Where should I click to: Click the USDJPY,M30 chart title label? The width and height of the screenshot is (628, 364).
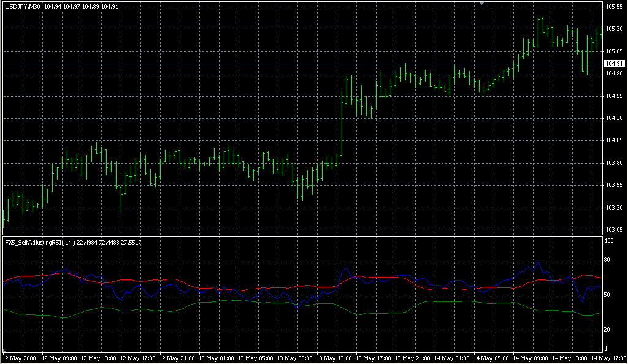pyautogui.click(x=23, y=7)
